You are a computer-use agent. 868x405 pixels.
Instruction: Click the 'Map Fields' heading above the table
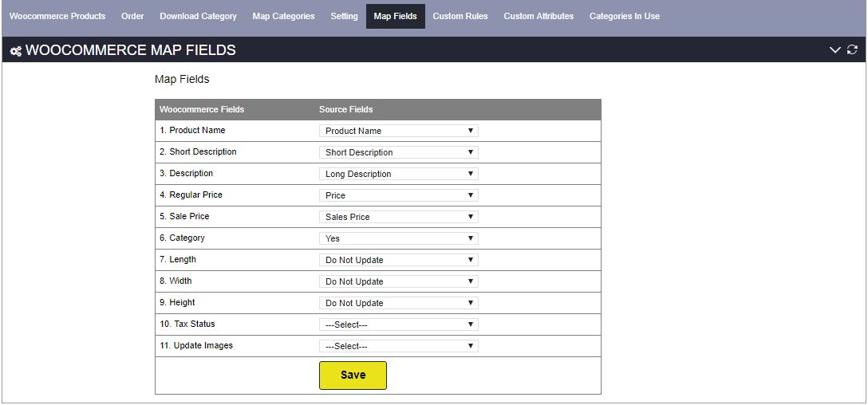click(x=182, y=79)
